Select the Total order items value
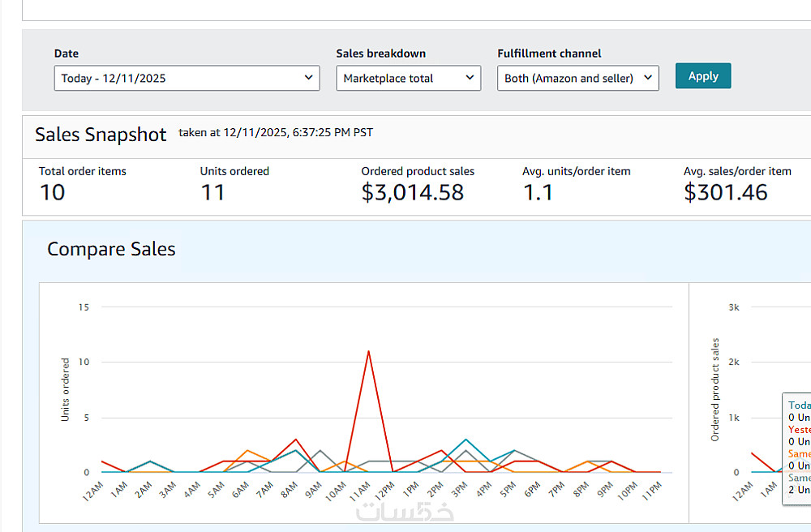This screenshot has height=532, width=811. pyautogui.click(x=52, y=192)
